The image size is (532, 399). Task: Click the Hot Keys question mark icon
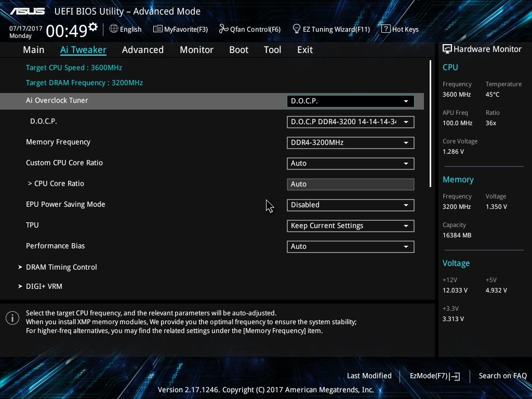pos(386,29)
